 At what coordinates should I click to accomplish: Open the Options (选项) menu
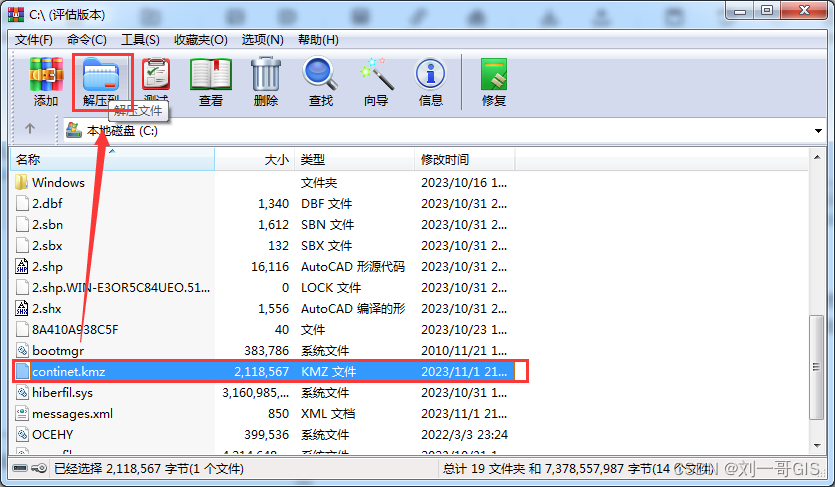click(263, 40)
